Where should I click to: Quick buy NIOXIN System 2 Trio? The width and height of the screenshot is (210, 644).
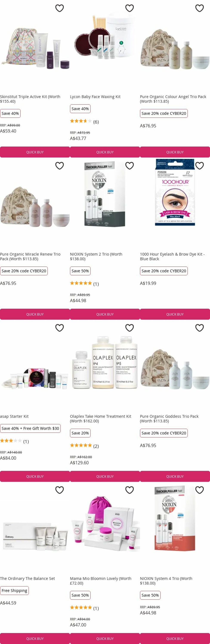105,314
